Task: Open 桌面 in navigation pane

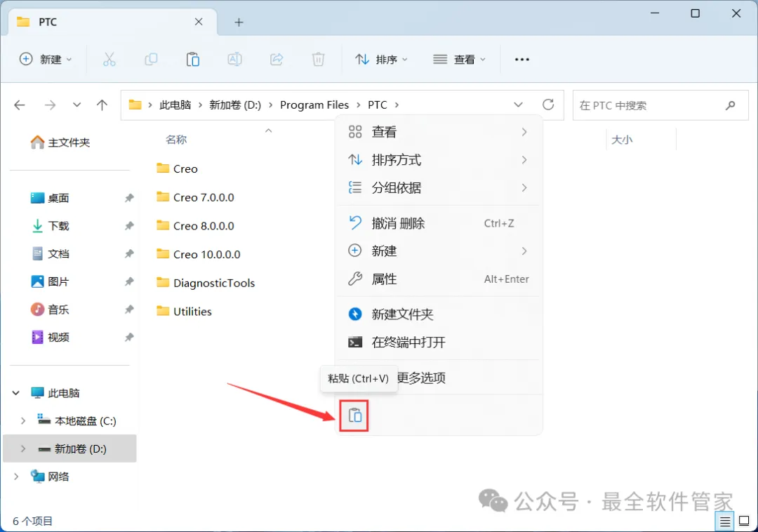Action: (50, 198)
